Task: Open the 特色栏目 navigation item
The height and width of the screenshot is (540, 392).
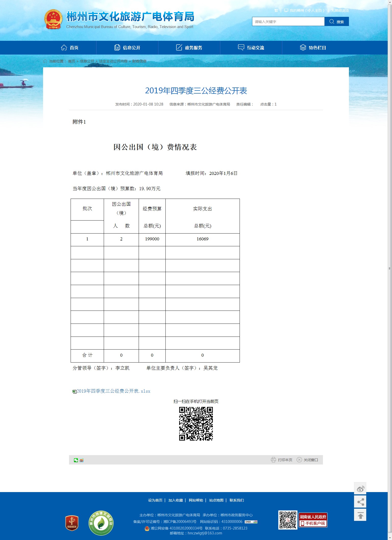Action: point(313,48)
